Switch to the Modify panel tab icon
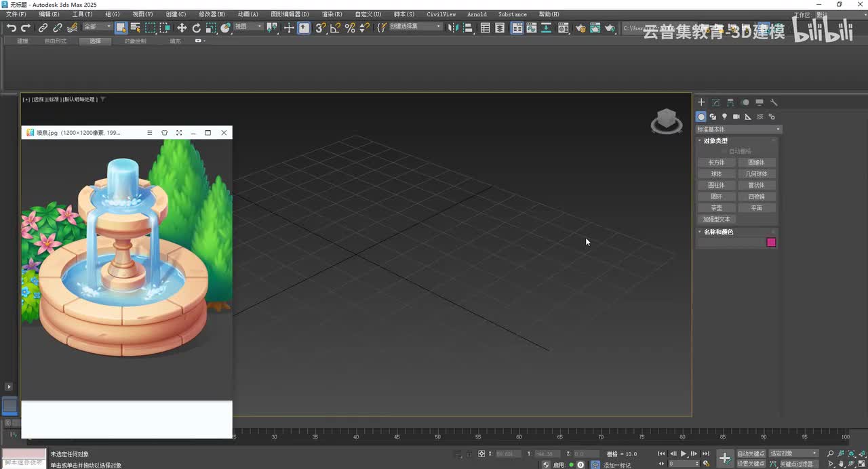Viewport: 868px width, 469px height. pos(716,102)
